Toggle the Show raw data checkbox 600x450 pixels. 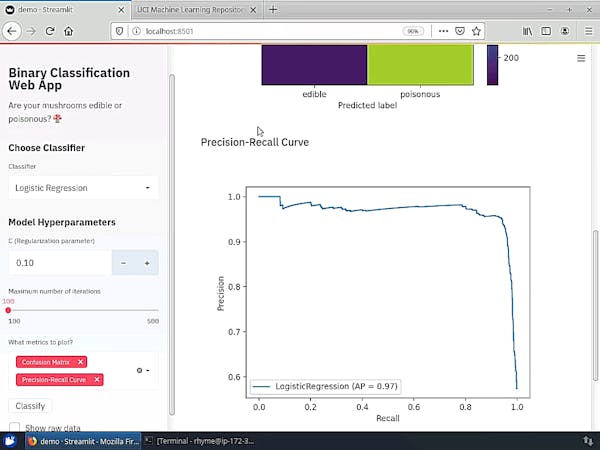point(15,427)
